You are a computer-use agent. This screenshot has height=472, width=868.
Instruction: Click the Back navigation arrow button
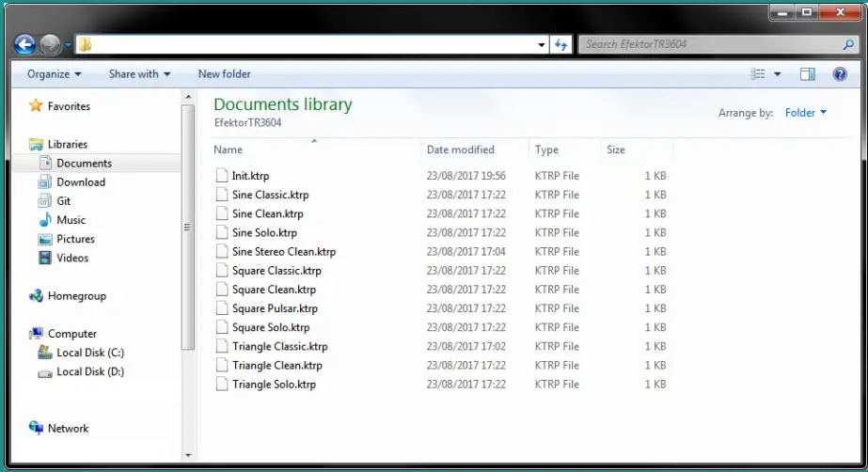click(25, 44)
